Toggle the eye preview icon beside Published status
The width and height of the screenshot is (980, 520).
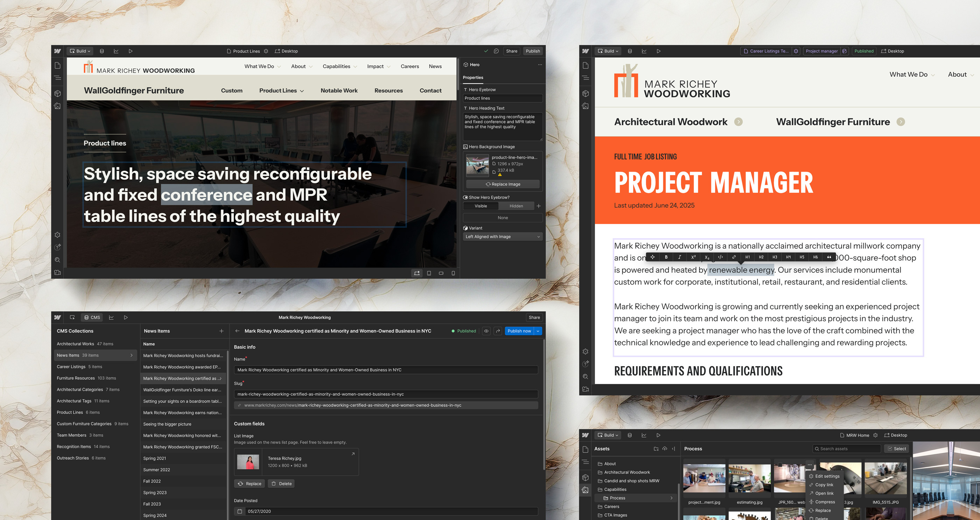[486, 331]
